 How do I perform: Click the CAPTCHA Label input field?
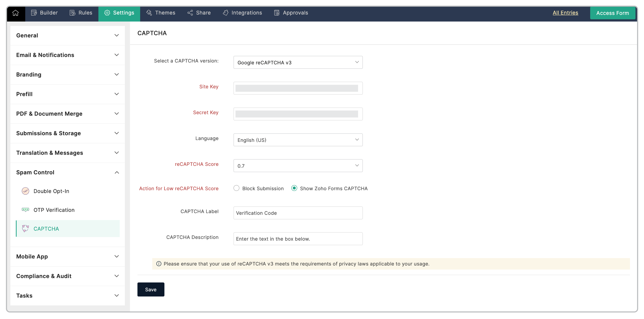click(298, 213)
